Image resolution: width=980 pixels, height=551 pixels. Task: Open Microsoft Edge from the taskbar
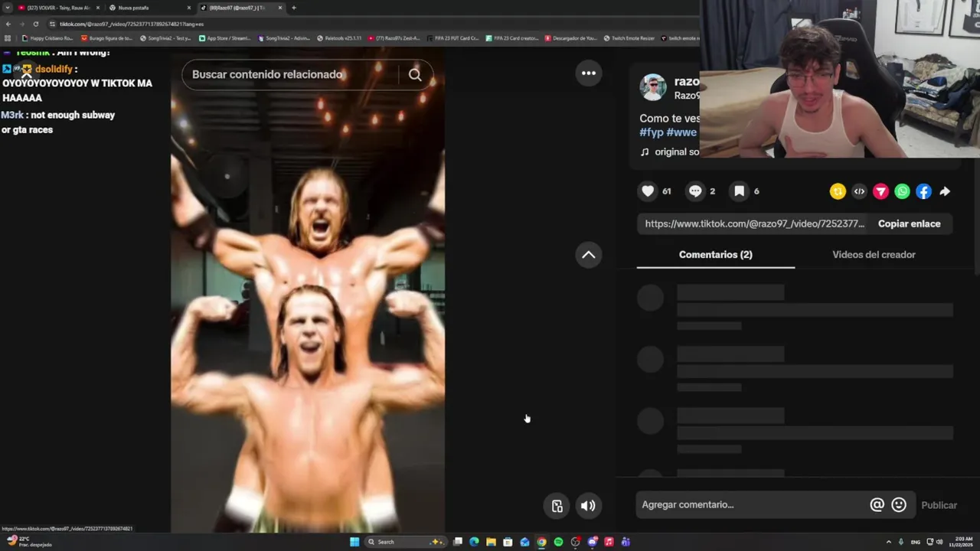pos(474,542)
